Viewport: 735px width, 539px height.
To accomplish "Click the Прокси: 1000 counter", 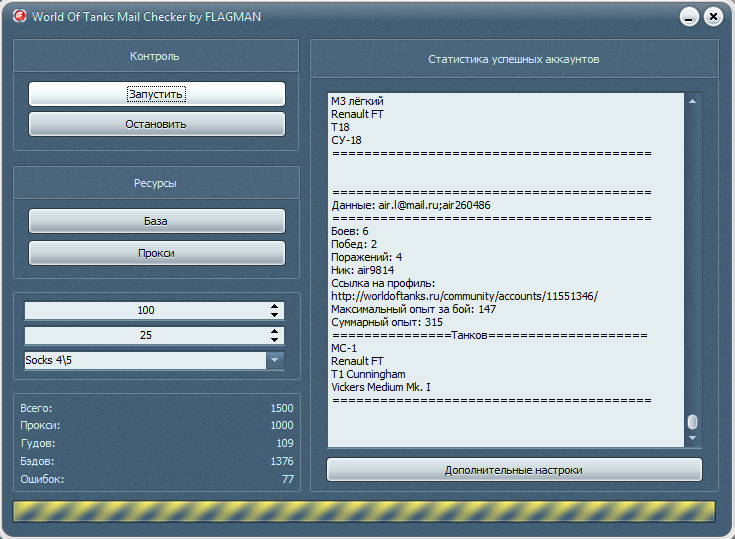I will [x=157, y=426].
